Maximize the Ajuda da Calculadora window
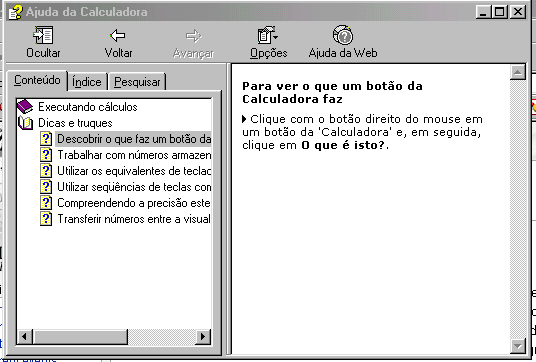Screen dimensions: 536x362 [x=499, y=12]
